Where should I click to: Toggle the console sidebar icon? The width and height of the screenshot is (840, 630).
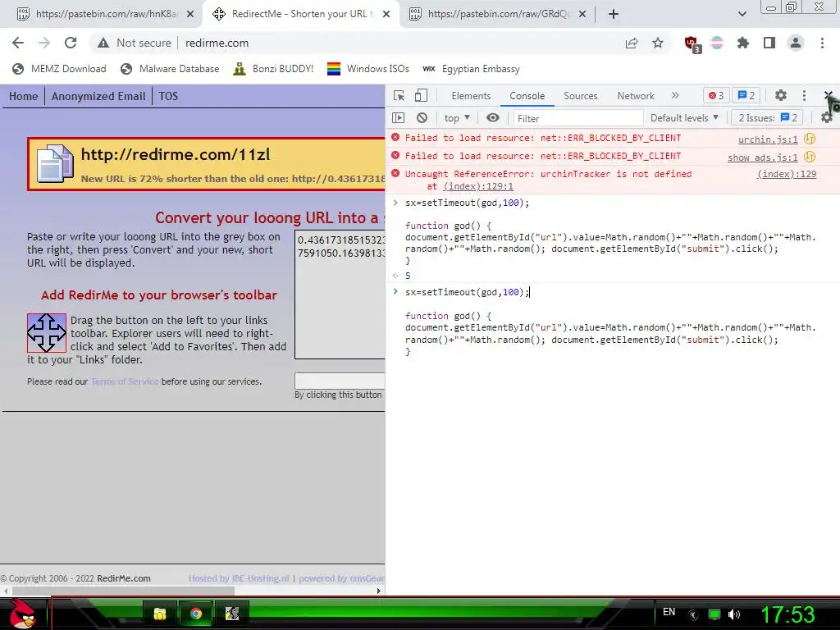pyautogui.click(x=398, y=118)
